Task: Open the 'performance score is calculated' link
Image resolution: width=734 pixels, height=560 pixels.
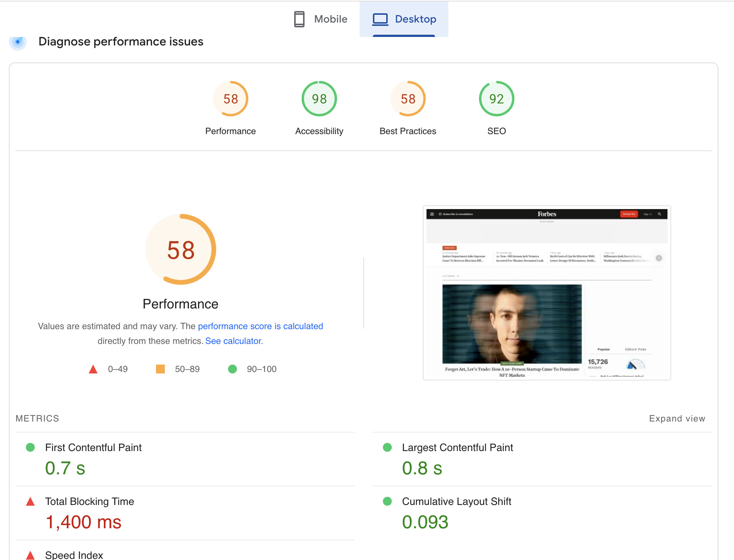Action: [261, 326]
